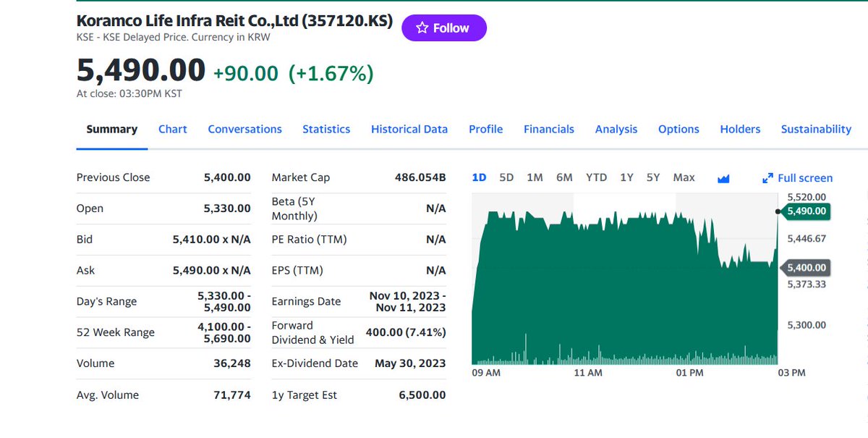This screenshot has width=868, height=438.
Task: Click the (+1.67%) percent change figure
Action: (331, 73)
